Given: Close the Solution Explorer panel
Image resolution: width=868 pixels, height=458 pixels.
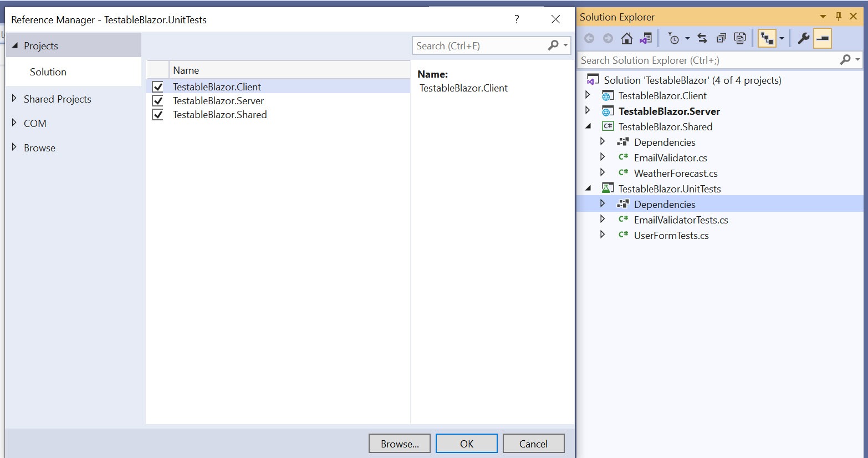Looking at the screenshot, I should pos(854,17).
